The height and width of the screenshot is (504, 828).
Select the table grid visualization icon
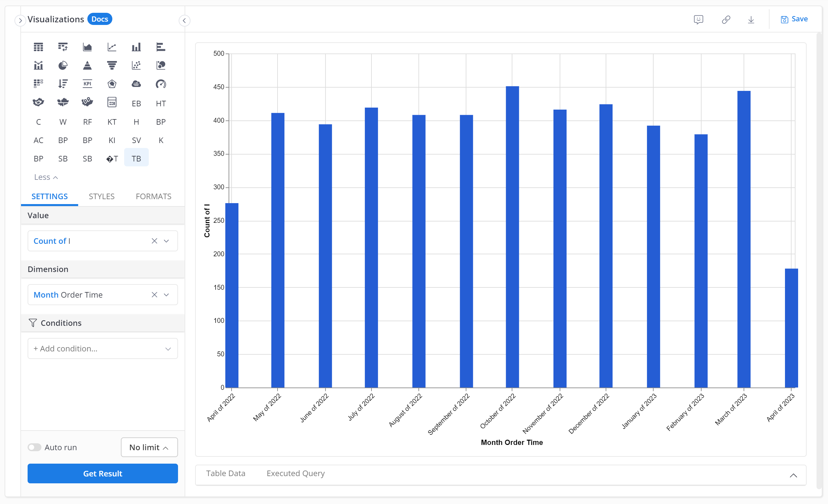click(x=38, y=47)
